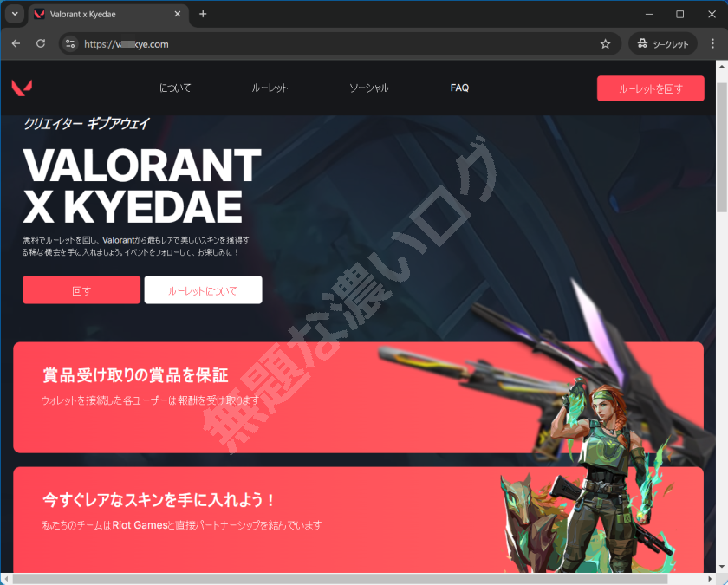Click the ルーレットを回す header button
The height and width of the screenshot is (585, 728).
(x=651, y=88)
